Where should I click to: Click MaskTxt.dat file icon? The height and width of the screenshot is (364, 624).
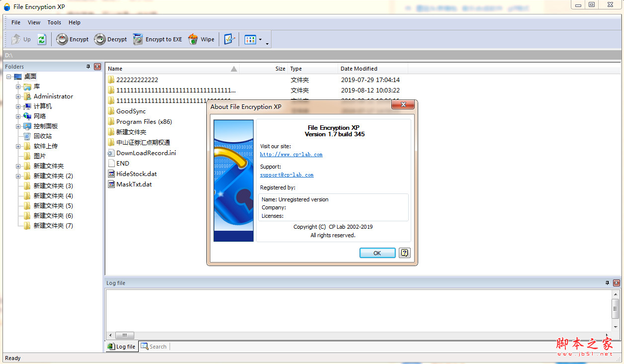point(112,184)
